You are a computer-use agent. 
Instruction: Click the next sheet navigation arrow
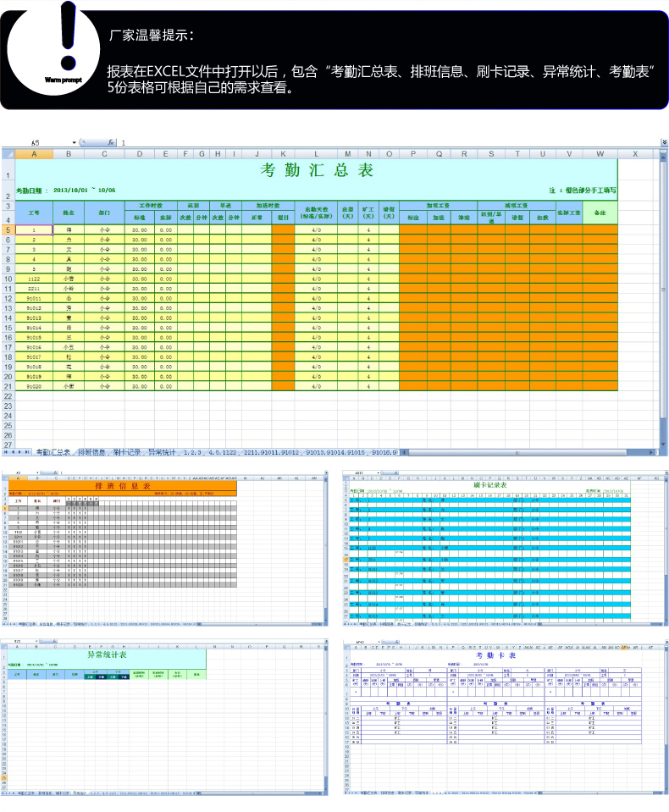pos(20,452)
